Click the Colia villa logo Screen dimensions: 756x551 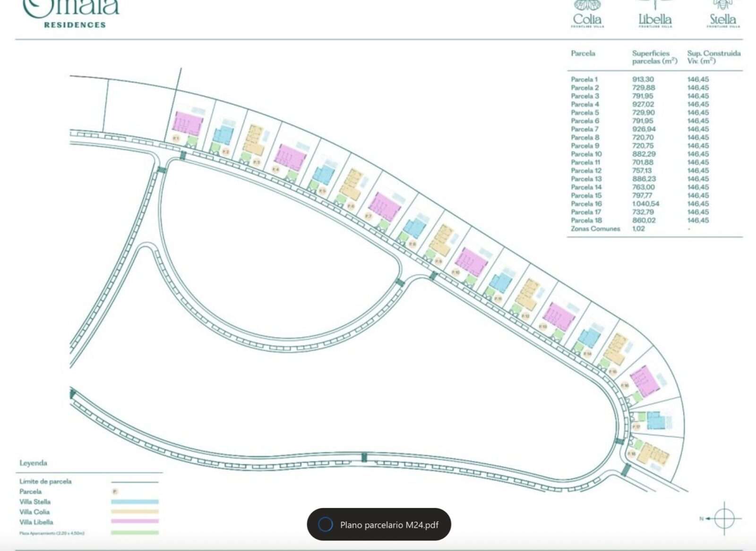(x=587, y=14)
